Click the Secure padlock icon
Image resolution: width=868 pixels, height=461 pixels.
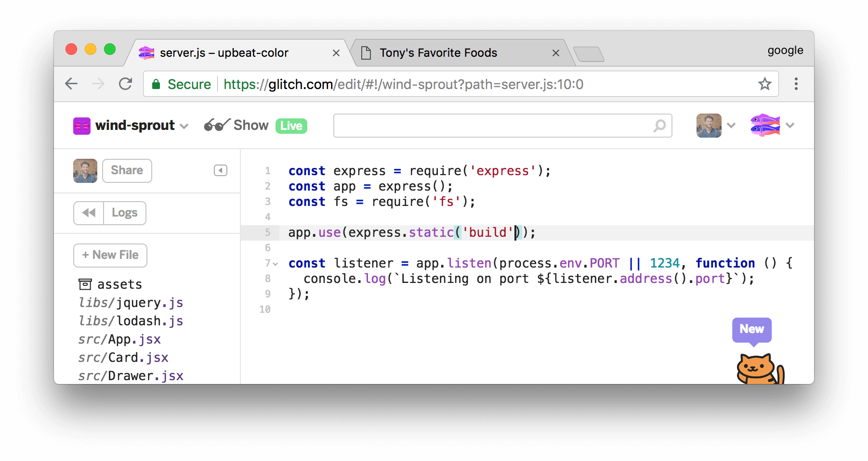[157, 84]
